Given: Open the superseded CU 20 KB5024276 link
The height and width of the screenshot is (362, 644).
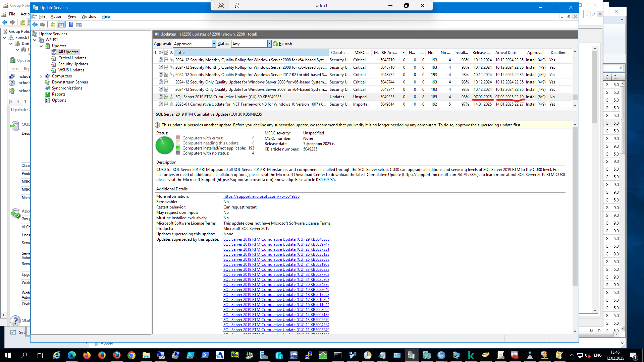Looking at the screenshot, I should point(276,285).
